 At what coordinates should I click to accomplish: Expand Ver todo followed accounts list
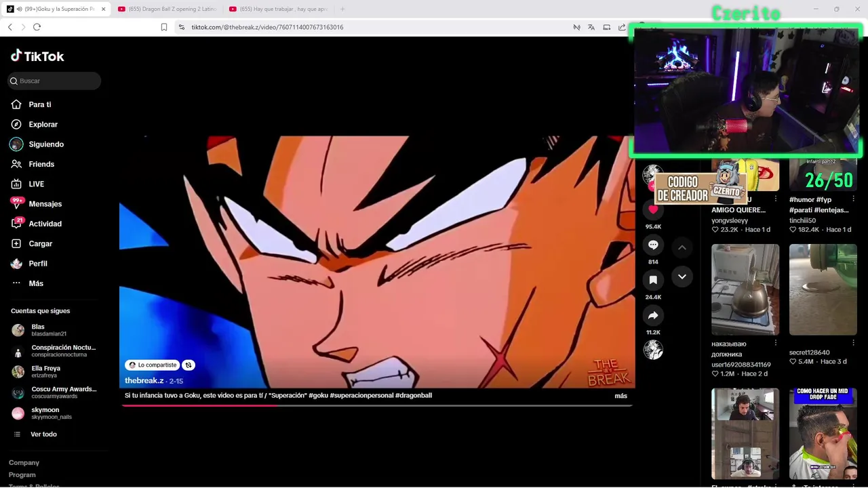click(43, 434)
